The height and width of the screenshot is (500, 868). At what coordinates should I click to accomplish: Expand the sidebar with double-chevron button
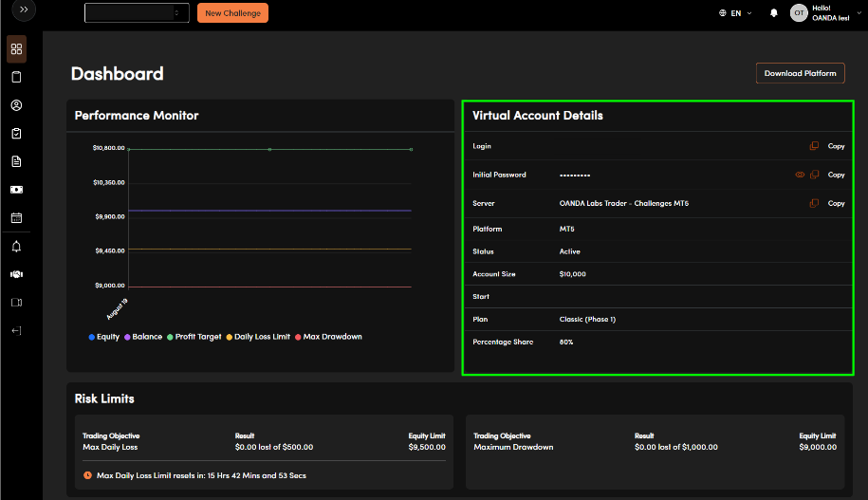tap(24, 9)
